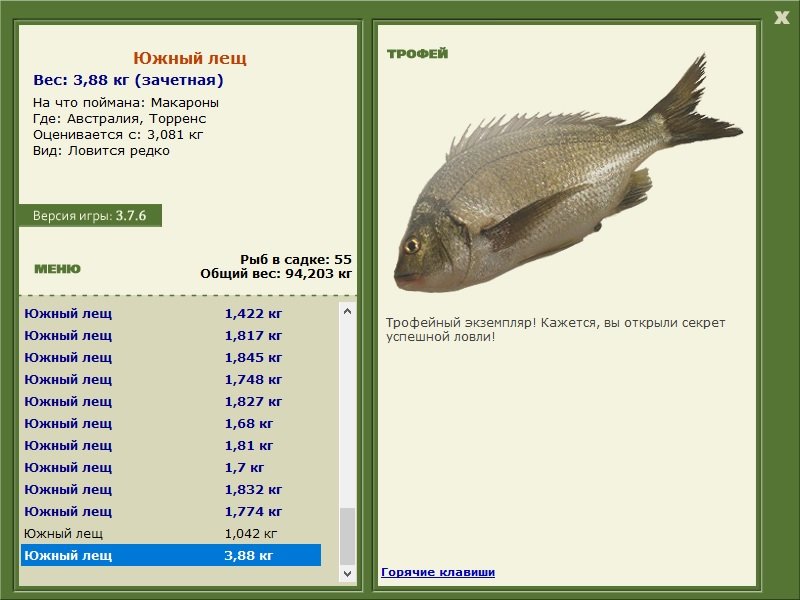This screenshot has width=800, height=600.
Task: Click the fish list scroll down arrow
Action: 347,573
